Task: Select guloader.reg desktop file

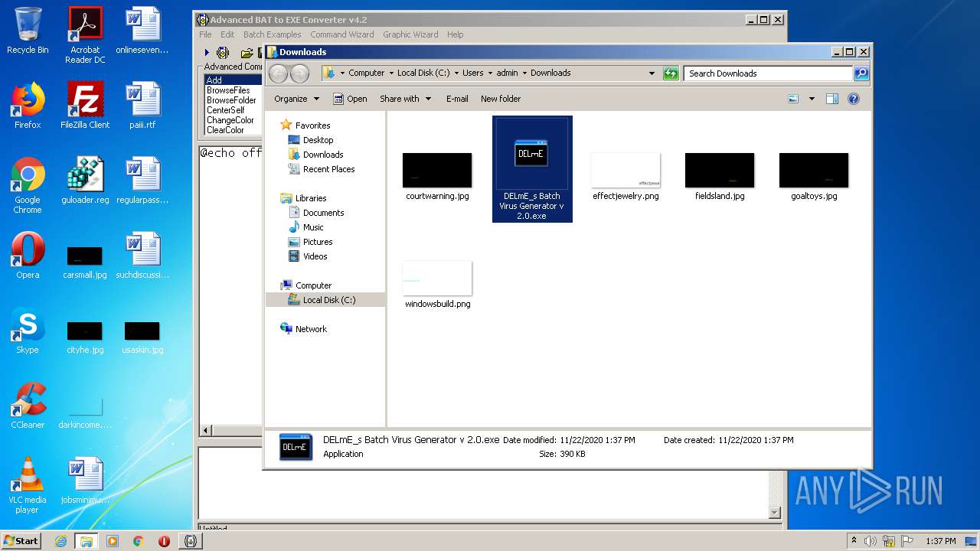Action: pos(85,181)
